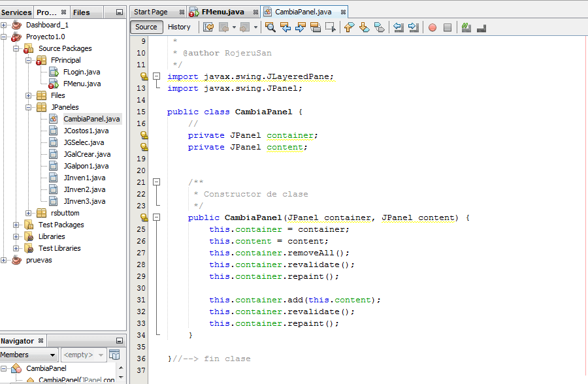Viewport: 588px width, 384px height.
Task: Click the Next Bookmark navigation icon
Action: [x=363, y=27]
